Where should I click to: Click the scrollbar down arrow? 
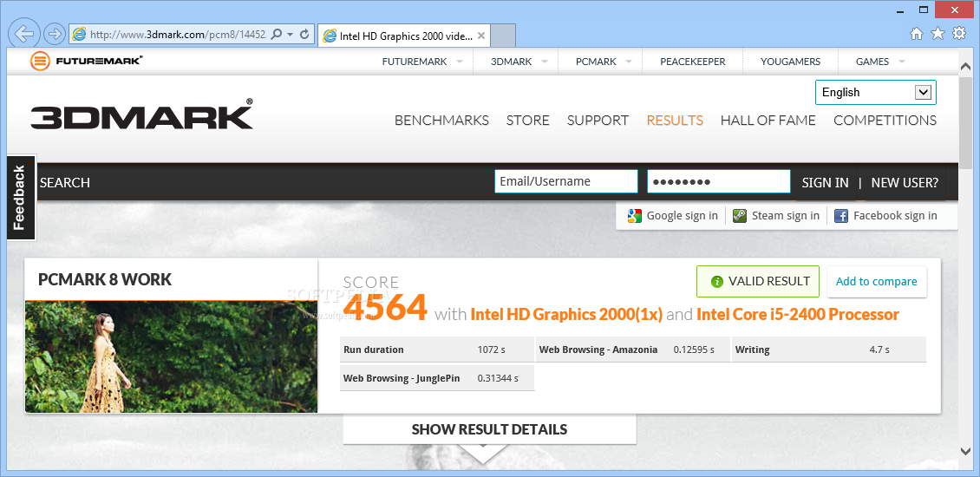coord(965,450)
